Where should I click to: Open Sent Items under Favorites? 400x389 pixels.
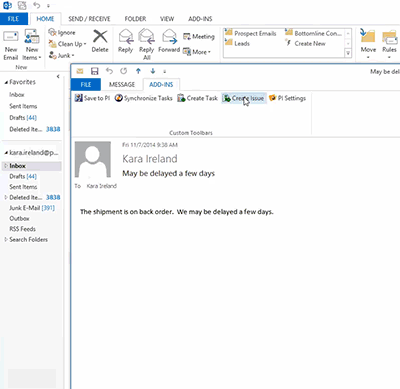23,106
